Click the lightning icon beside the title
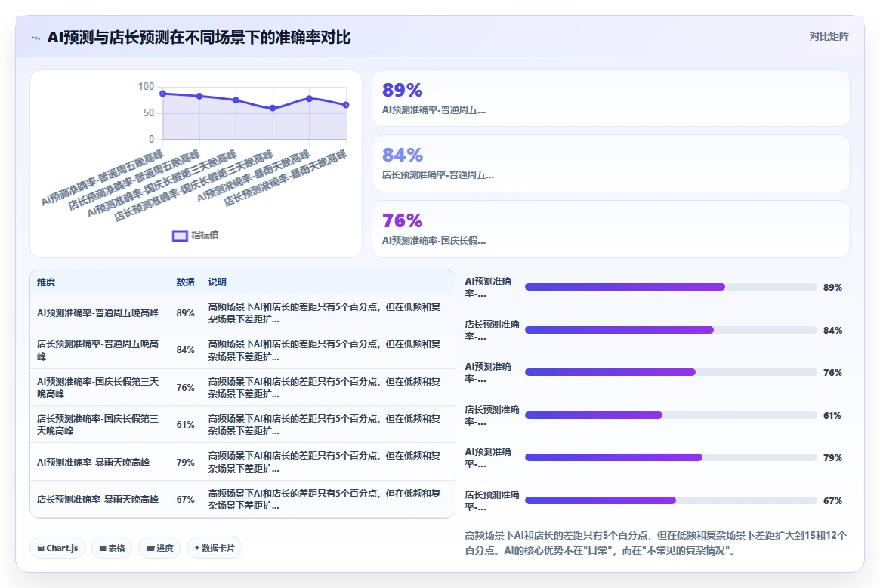The image size is (880, 588). [x=36, y=38]
